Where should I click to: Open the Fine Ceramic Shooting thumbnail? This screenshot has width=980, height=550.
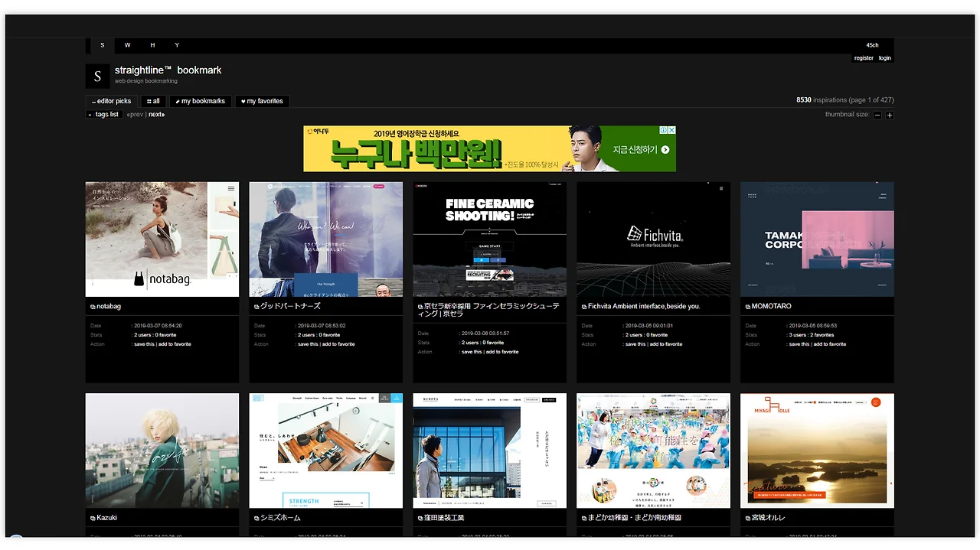[490, 239]
